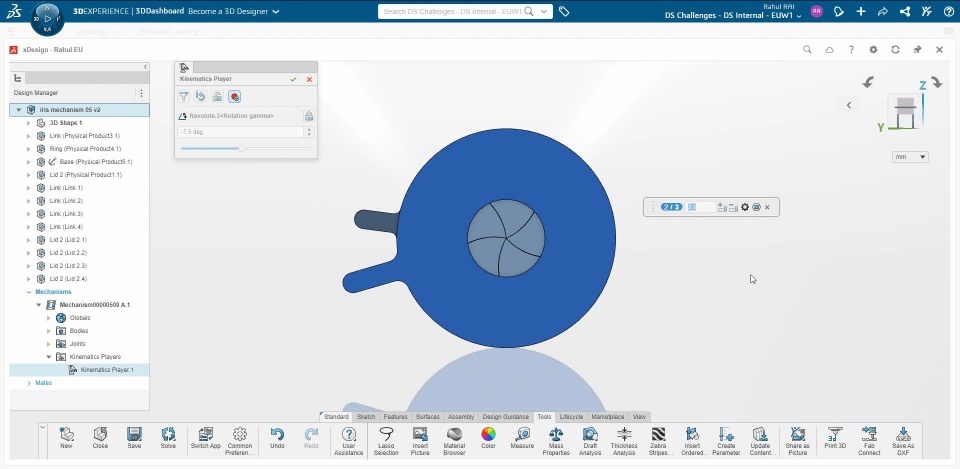The image size is (960, 469).
Task: Click the New tool in bottom toolbar
Action: [66, 438]
